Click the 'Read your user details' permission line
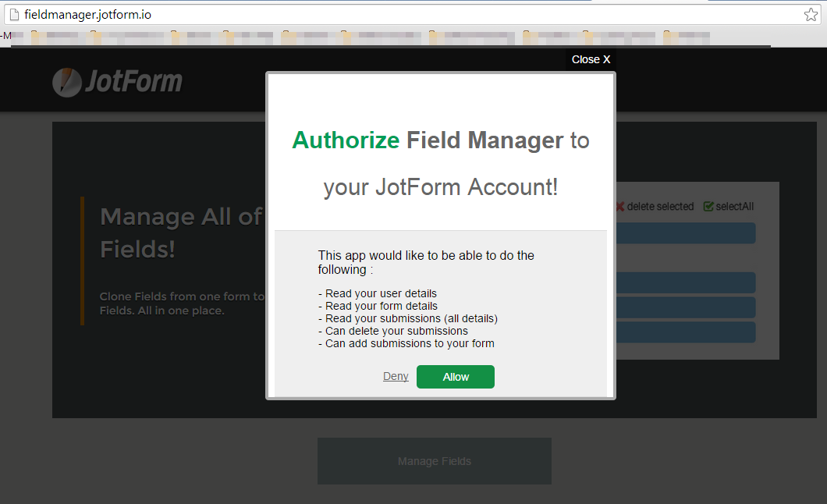The width and height of the screenshot is (827, 504). tap(378, 293)
